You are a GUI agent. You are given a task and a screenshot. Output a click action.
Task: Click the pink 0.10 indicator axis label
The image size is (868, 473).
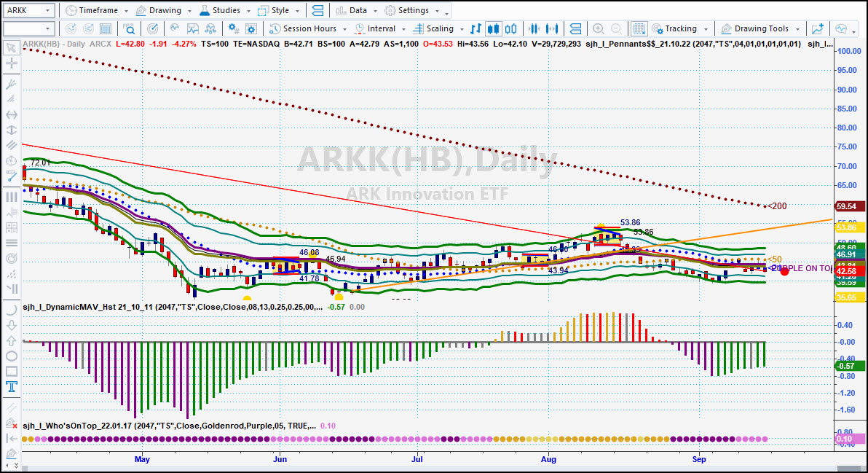pyautogui.click(x=848, y=439)
